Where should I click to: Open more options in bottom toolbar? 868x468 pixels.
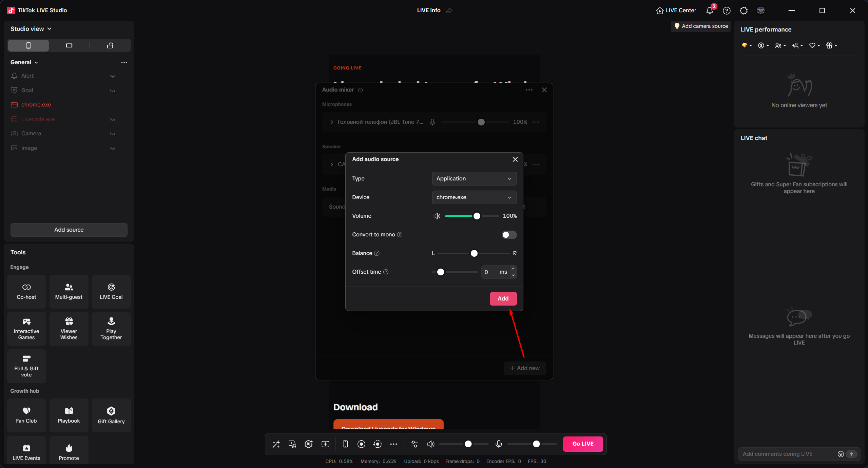(x=393, y=444)
